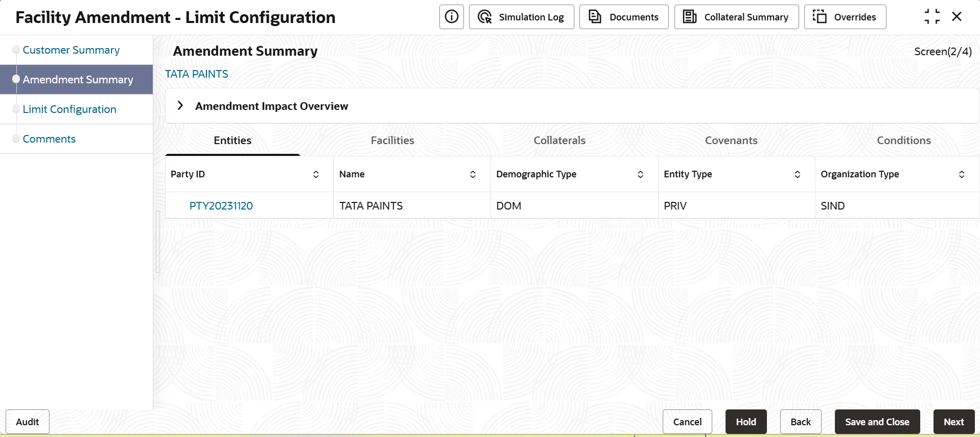Switch to the Covenants tab
The width and height of the screenshot is (980, 437).
[x=731, y=141]
